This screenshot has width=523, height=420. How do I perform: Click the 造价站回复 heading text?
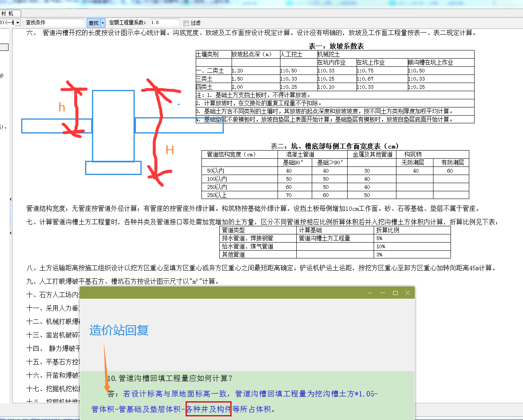tap(119, 330)
